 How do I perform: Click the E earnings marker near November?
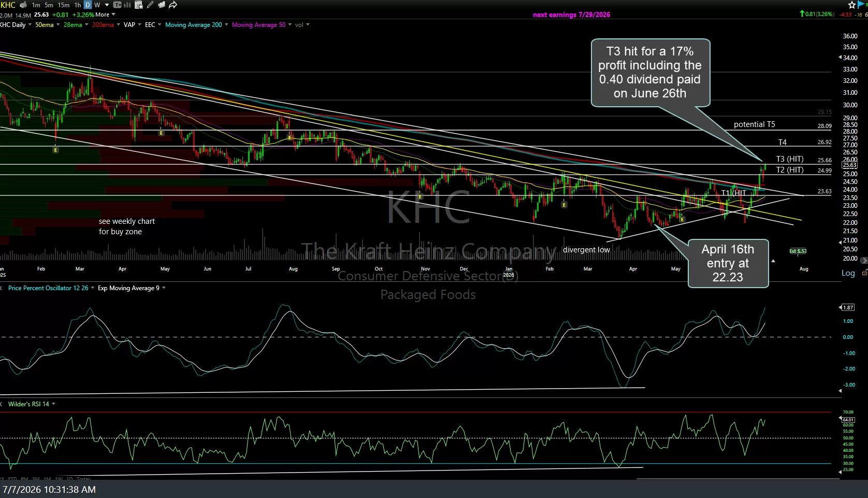click(420, 196)
